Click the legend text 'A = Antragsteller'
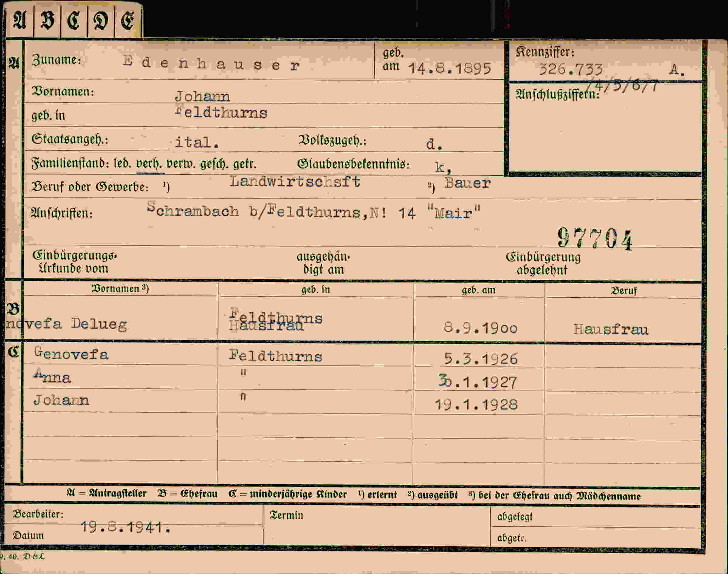The image size is (728, 574). coord(107,493)
